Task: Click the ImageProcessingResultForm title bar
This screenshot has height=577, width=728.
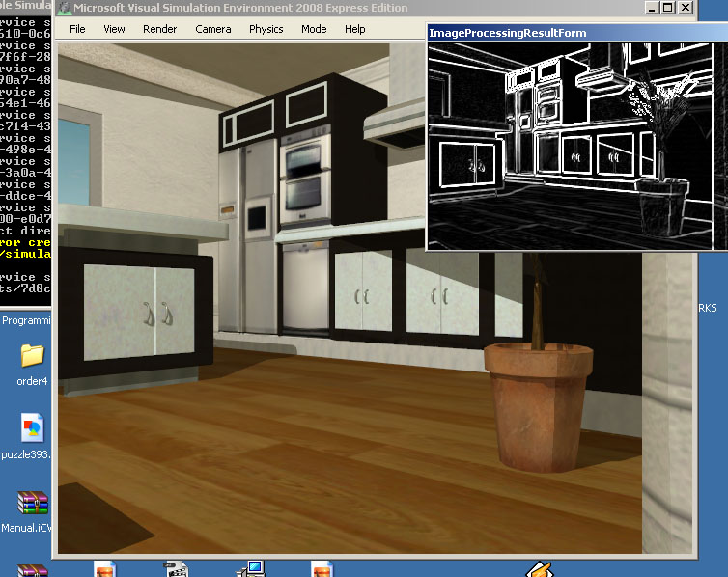Action: (577, 33)
